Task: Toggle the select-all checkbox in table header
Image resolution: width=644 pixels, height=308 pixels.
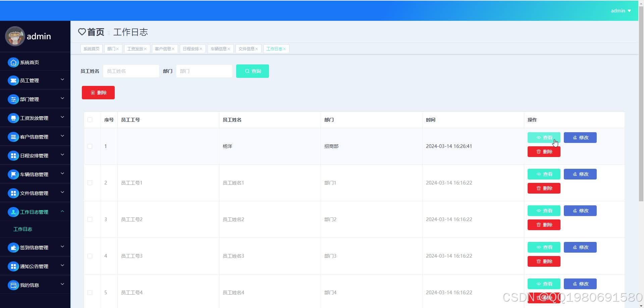Action: click(90, 120)
